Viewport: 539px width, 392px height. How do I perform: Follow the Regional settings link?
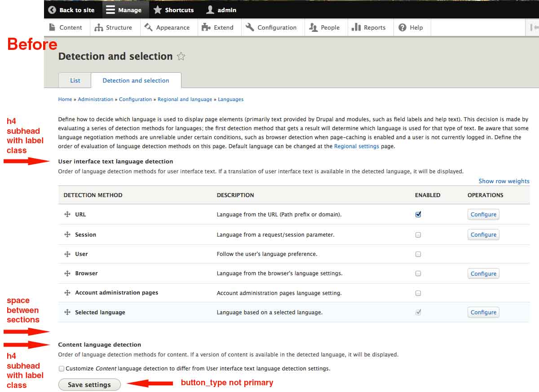(x=356, y=146)
